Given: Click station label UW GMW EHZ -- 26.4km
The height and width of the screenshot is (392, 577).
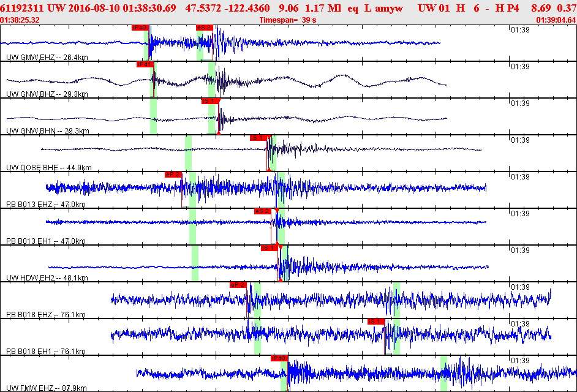Looking at the screenshot, I should tap(47, 58).
